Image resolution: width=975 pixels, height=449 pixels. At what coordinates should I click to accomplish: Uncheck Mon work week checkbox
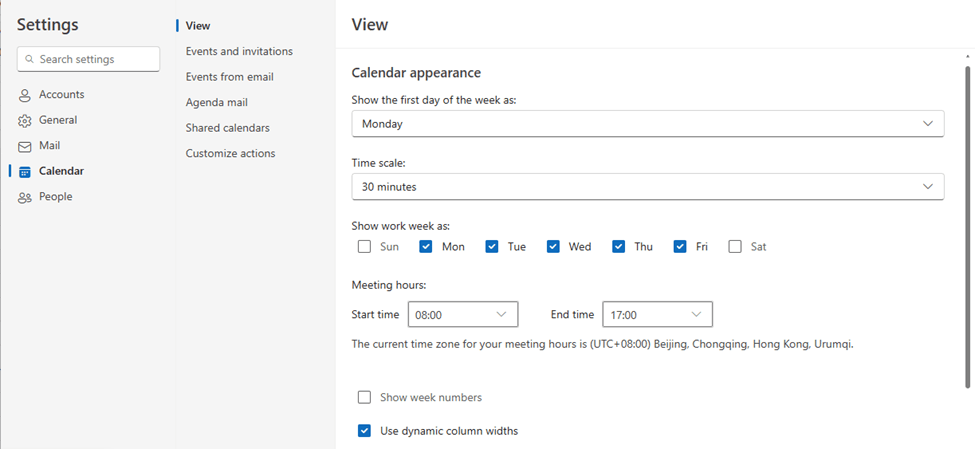426,247
